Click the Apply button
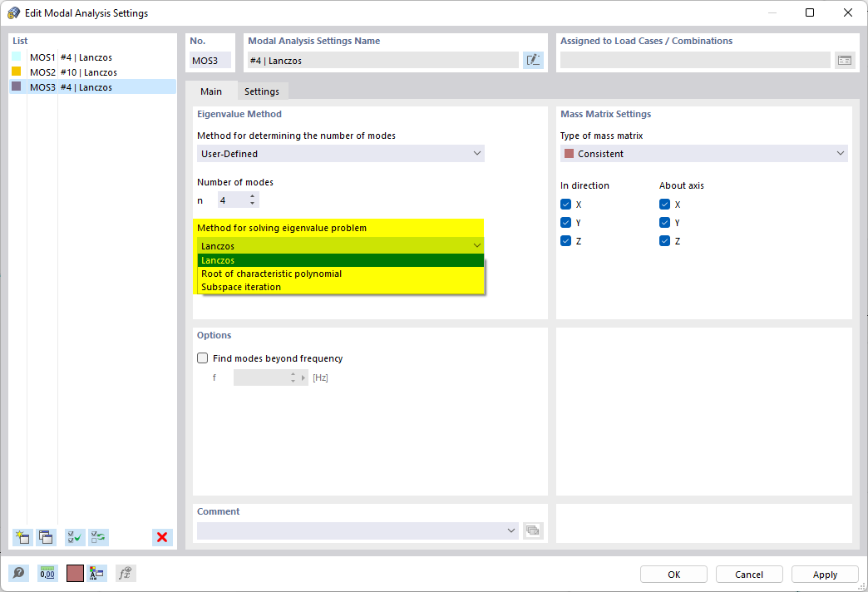Screen dimensions: 868x592 tap(825, 575)
